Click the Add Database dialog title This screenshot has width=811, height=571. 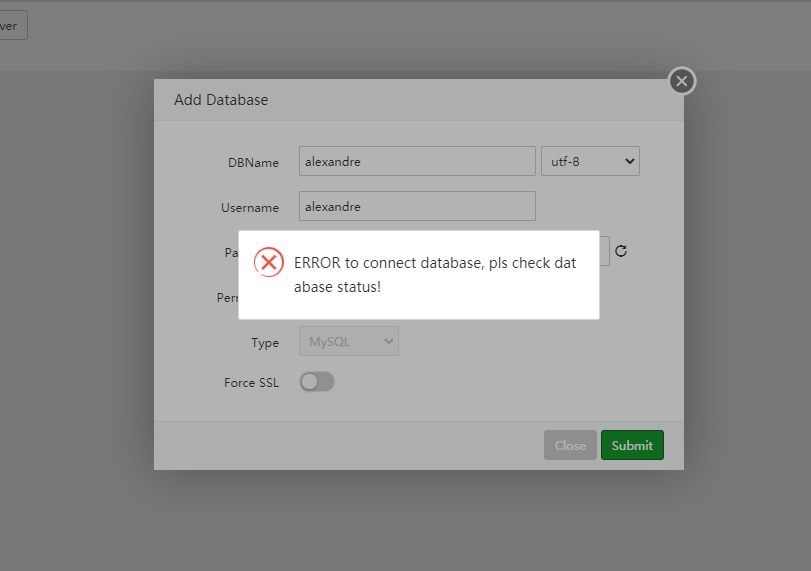click(x=221, y=100)
